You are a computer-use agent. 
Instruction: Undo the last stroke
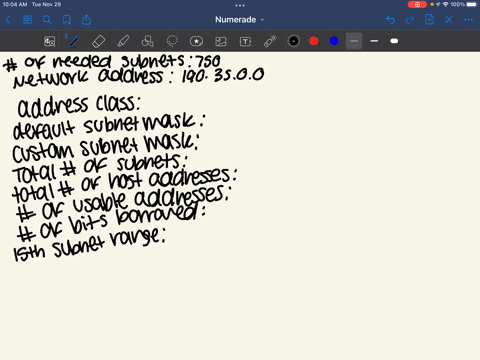click(x=390, y=20)
